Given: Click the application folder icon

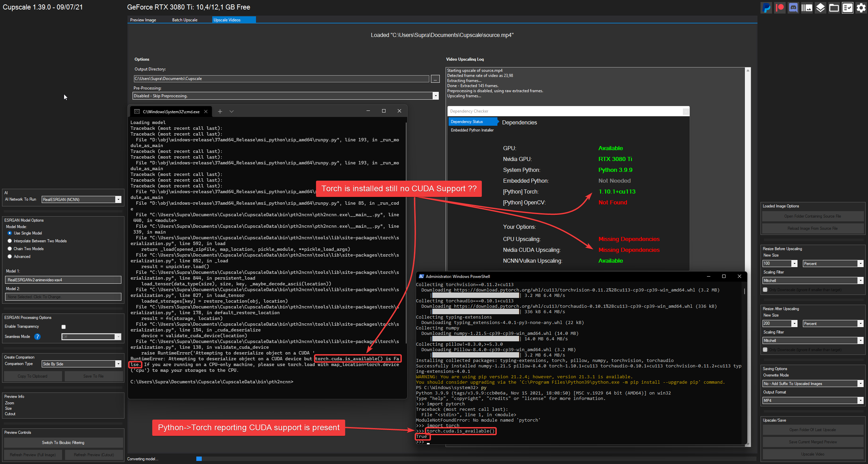Looking at the screenshot, I should coord(834,7).
